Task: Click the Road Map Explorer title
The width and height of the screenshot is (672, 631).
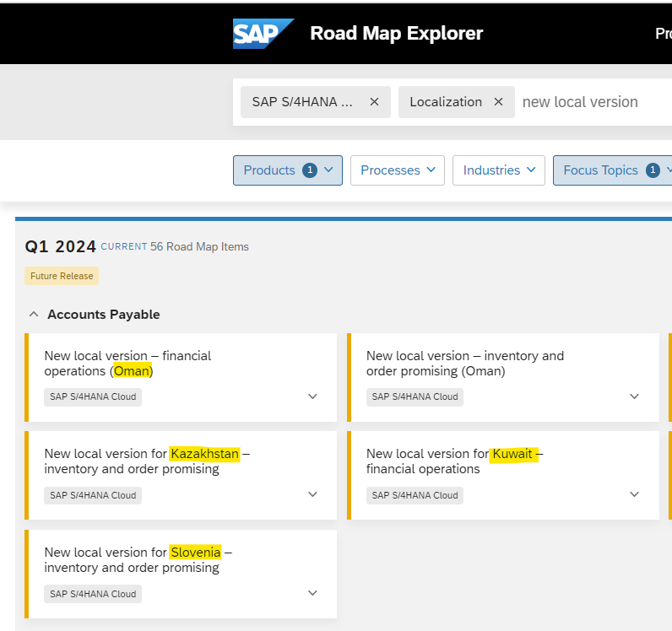Action: 397,34
